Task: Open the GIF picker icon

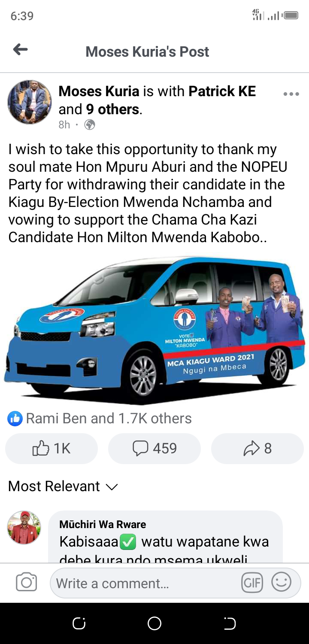Action: (252, 583)
